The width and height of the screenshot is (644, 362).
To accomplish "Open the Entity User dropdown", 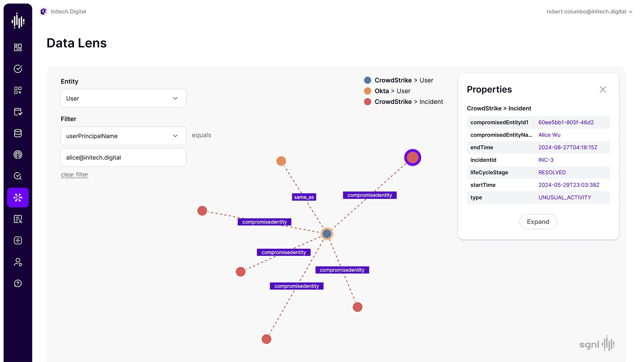I will click(x=123, y=98).
